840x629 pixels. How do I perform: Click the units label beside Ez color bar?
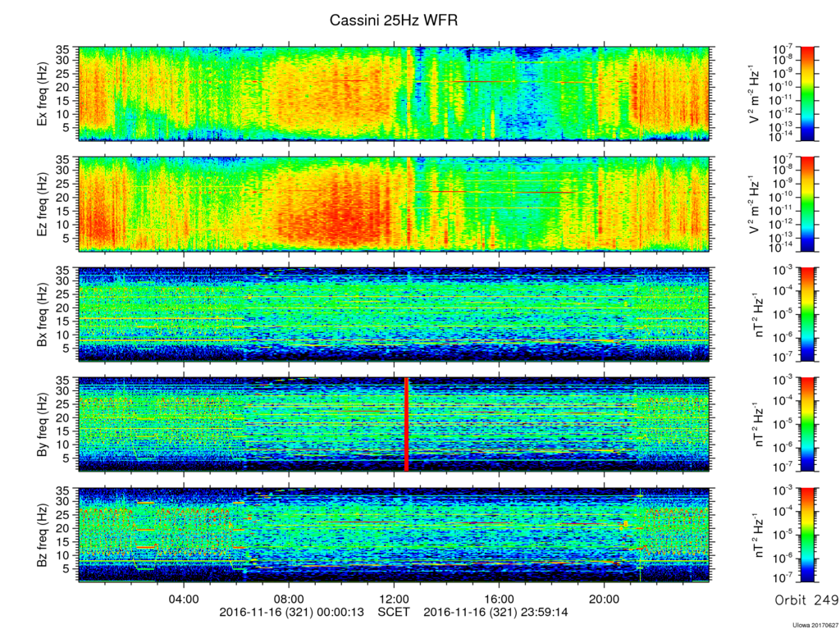(755, 204)
